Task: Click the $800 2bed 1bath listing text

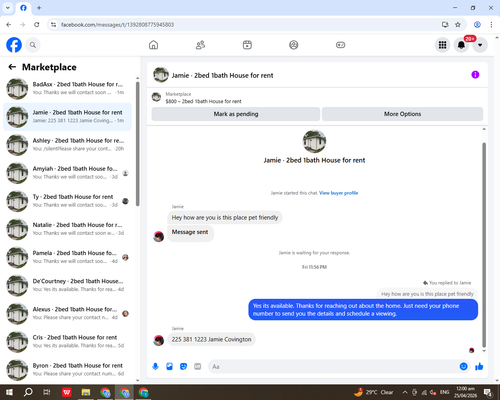Action: pos(203,101)
